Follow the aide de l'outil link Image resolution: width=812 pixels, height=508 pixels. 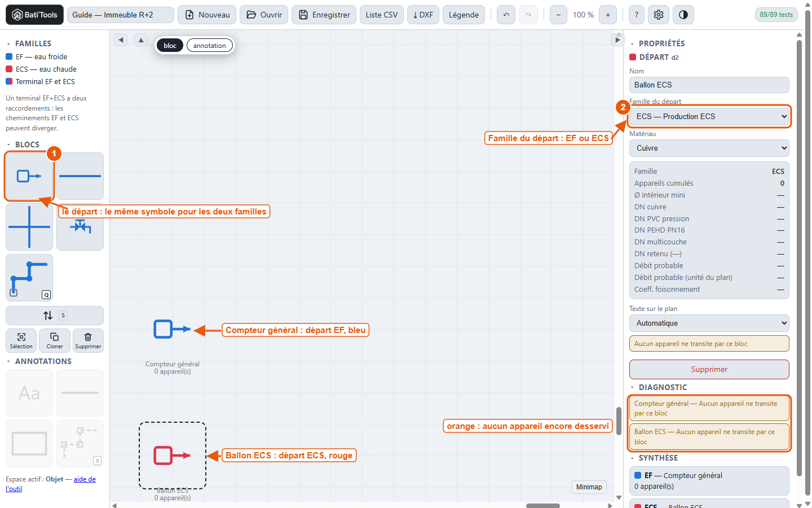(x=51, y=484)
